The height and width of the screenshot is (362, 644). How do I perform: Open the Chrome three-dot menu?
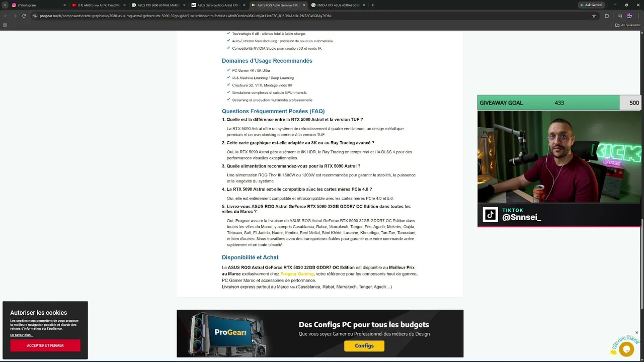click(638, 16)
